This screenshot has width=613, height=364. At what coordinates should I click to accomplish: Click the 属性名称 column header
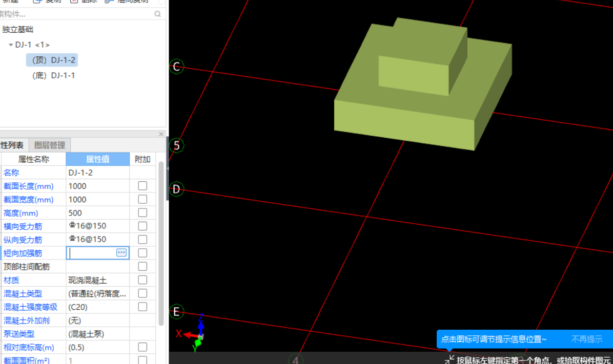pyautogui.click(x=33, y=159)
